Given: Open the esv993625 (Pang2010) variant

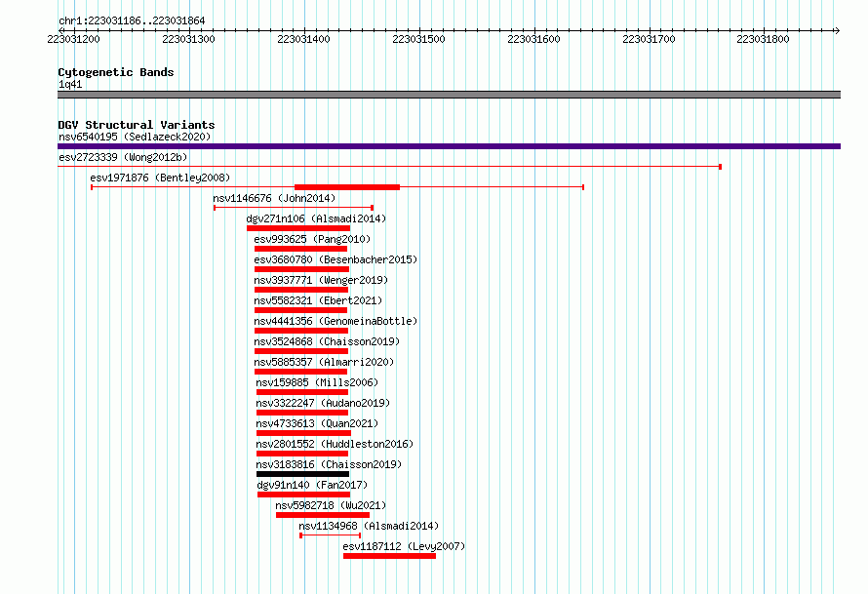Looking at the screenshot, I should click(312, 239).
